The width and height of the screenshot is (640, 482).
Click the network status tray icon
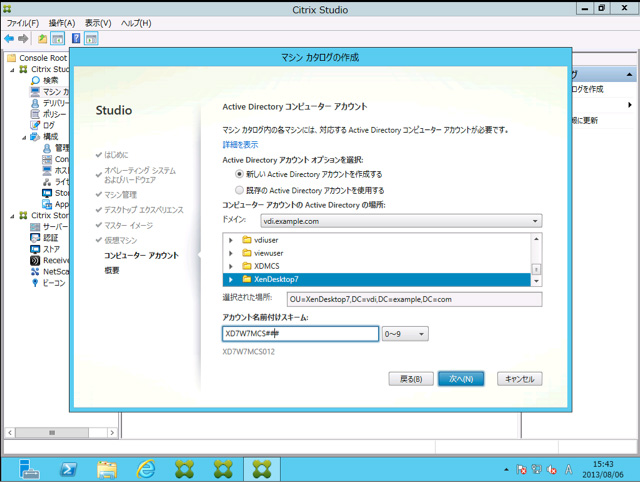pyautogui.click(x=536, y=470)
